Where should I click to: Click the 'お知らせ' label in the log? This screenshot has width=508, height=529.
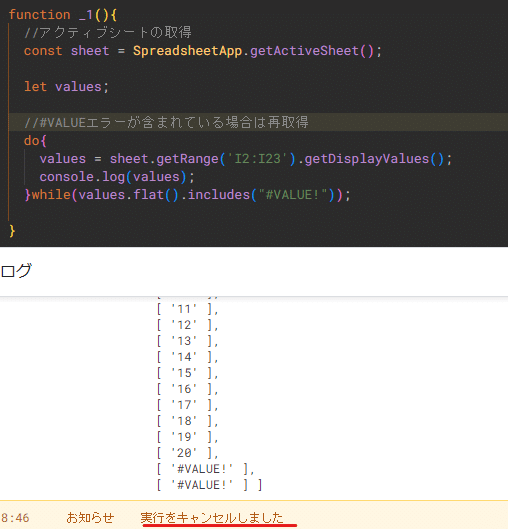[x=90, y=518]
